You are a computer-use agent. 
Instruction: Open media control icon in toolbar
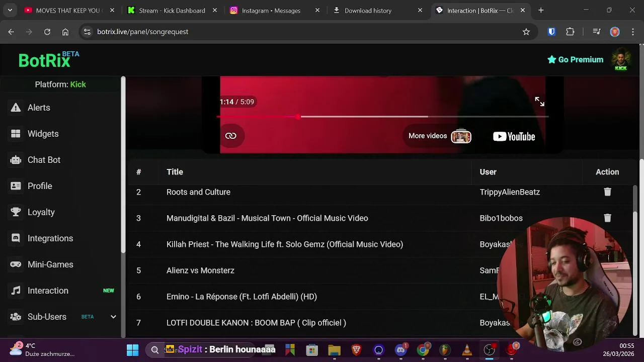[x=597, y=32]
